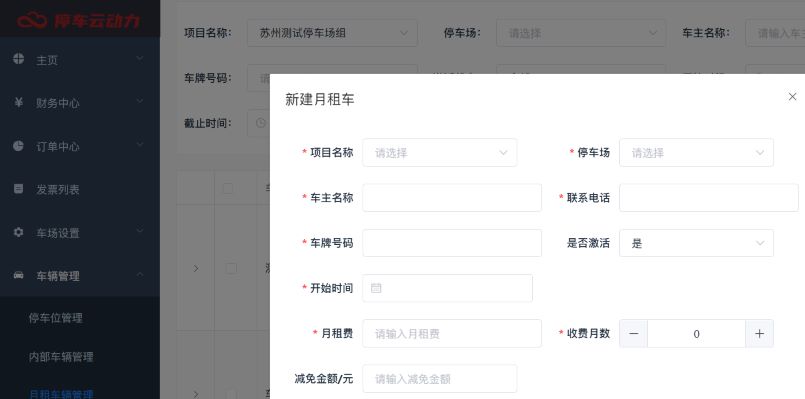
Task: Expand the first table row arrow
Action: [x=196, y=268]
